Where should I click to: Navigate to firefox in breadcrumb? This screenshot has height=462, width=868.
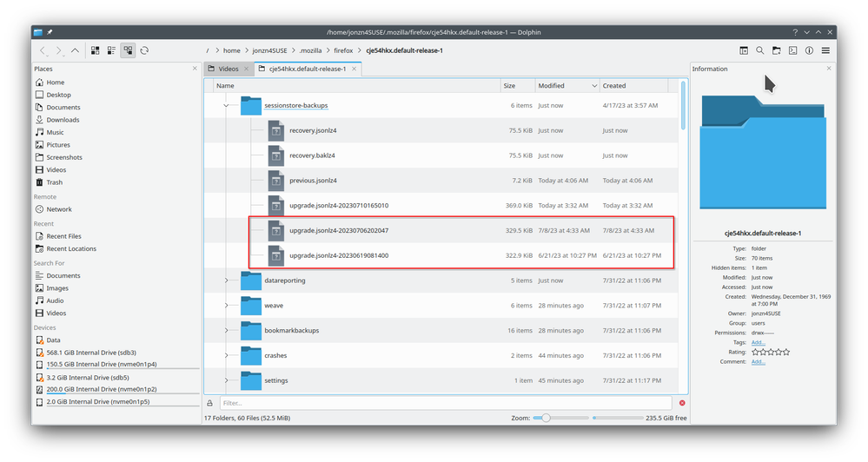coord(343,50)
